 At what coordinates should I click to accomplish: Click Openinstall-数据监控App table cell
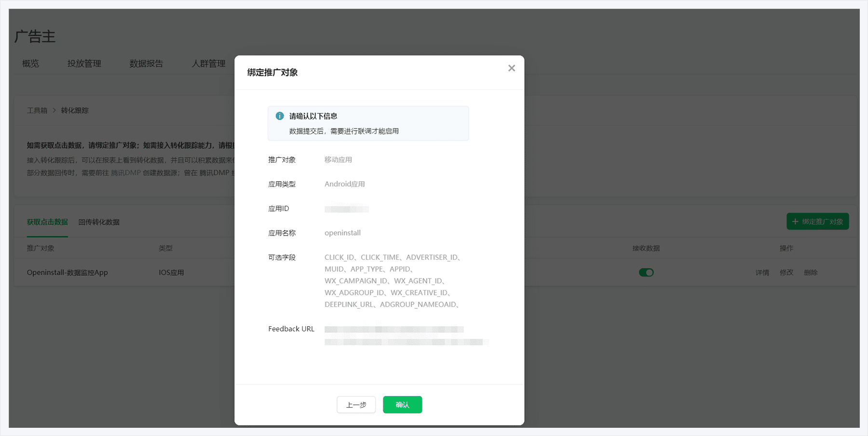click(68, 273)
